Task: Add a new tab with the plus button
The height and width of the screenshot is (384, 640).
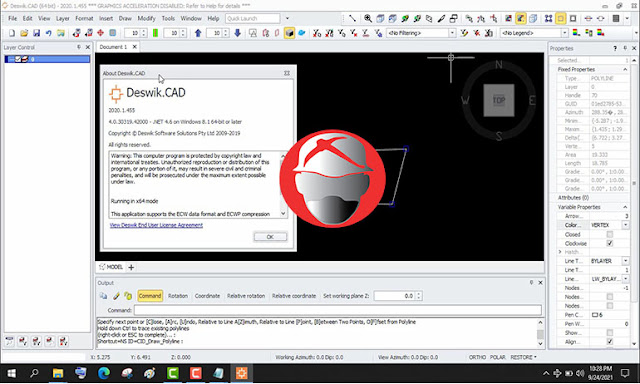Action: coord(131,267)
